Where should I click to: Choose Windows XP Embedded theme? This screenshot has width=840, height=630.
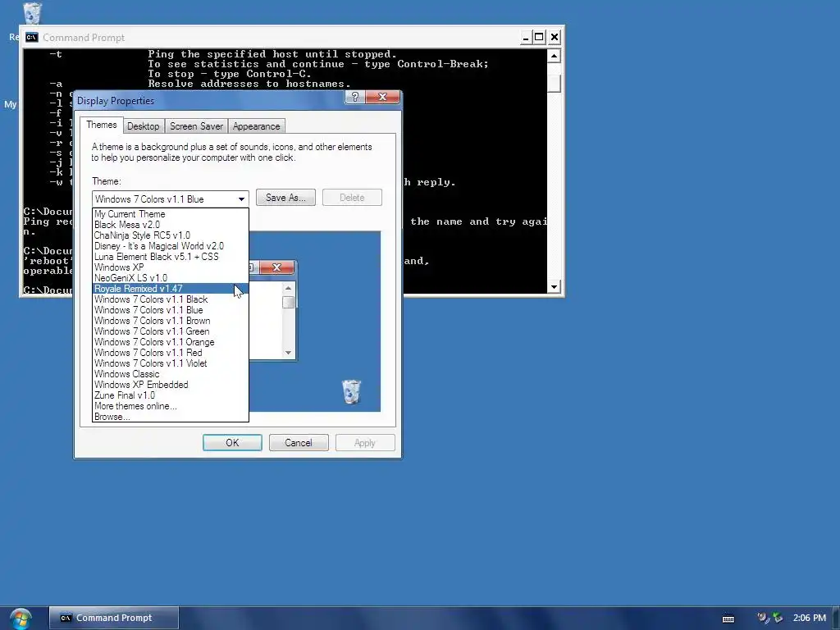pos(171,385)
